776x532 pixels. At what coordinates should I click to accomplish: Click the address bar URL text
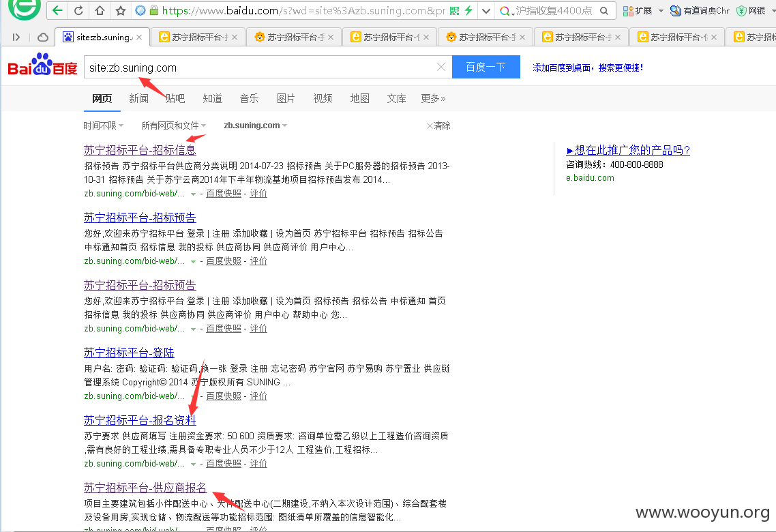(303, 10)
